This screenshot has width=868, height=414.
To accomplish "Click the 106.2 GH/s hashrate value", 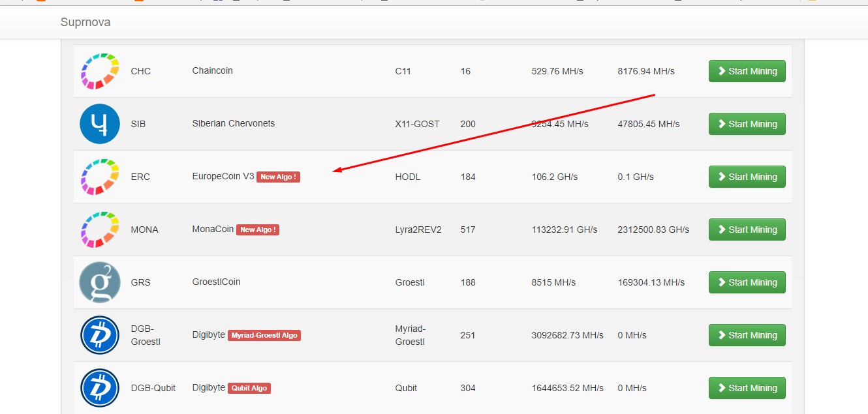I will coord(555,177).
